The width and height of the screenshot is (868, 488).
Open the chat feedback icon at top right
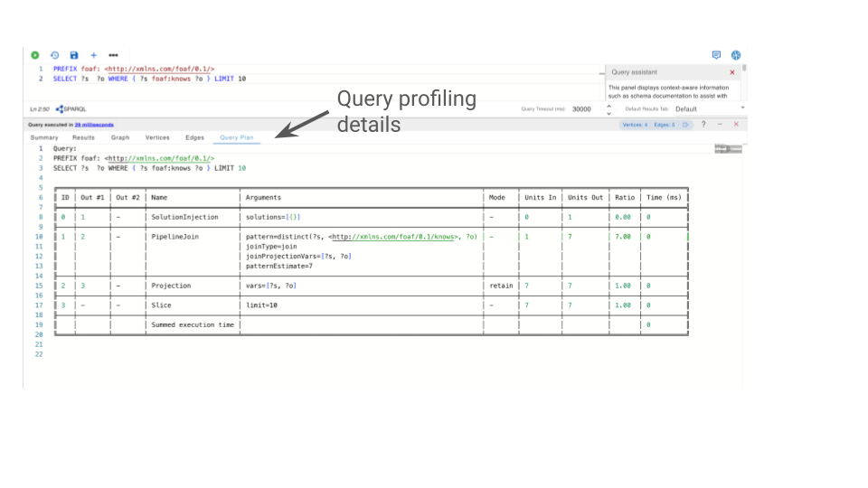click(716, 55)
